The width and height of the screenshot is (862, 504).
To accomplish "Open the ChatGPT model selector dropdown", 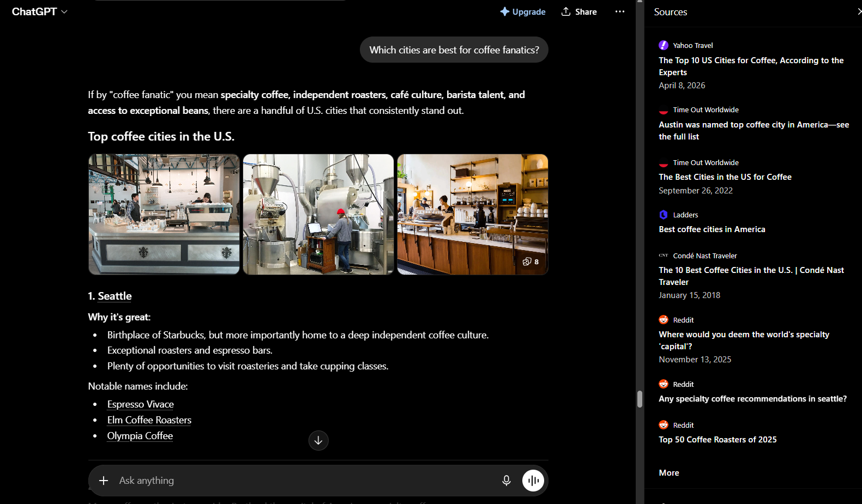I will coord(40,11).
